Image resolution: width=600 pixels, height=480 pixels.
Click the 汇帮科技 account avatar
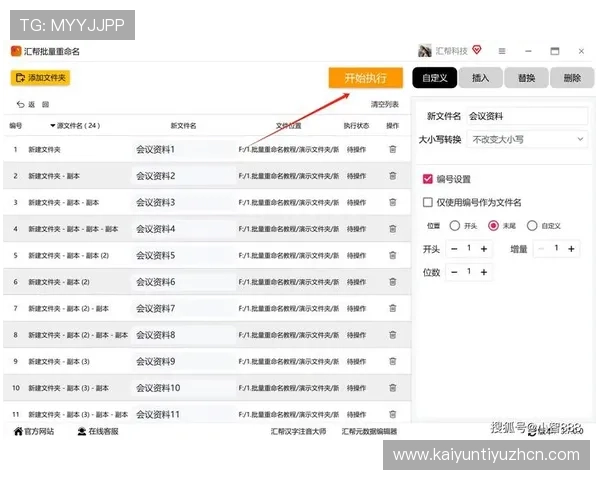click(x=425, y=51)
